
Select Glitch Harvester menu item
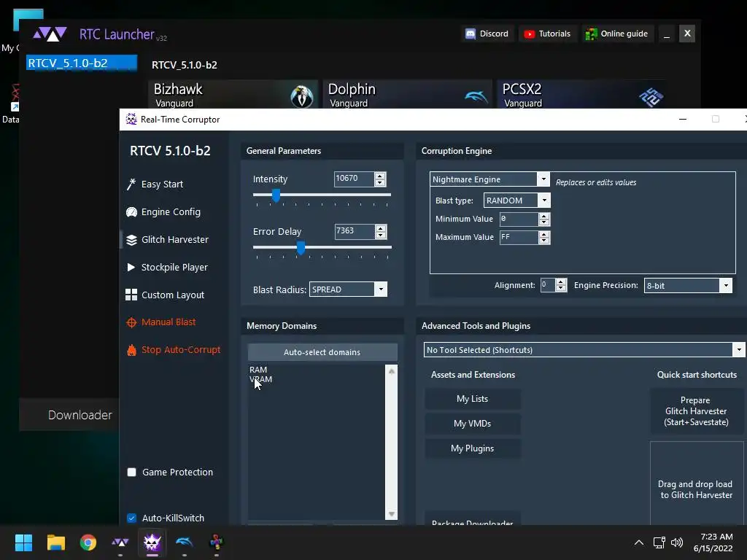(x=175, y=240)
